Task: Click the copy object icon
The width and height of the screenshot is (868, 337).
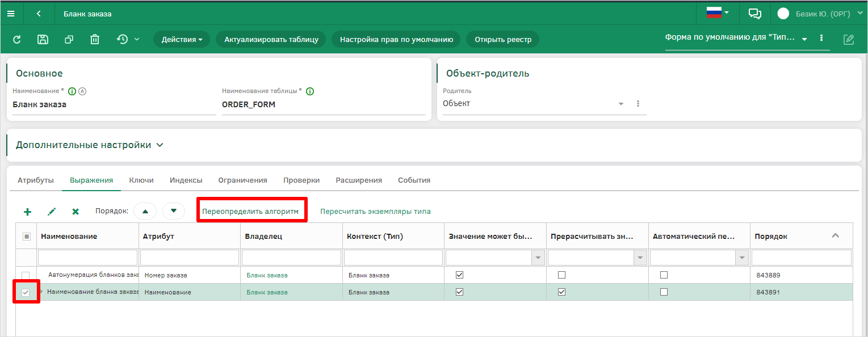Action: pyautogui.click(x=69, y=39)
